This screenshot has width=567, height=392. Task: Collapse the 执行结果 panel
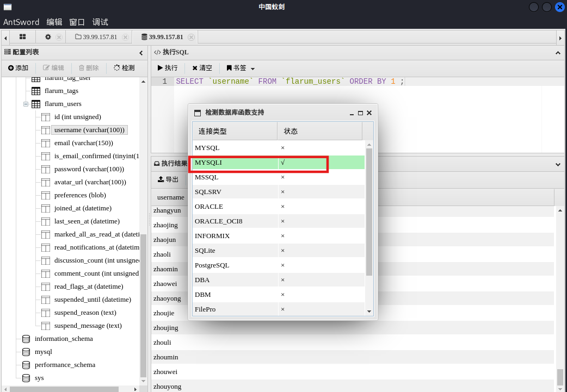click(x=558, y=164)
